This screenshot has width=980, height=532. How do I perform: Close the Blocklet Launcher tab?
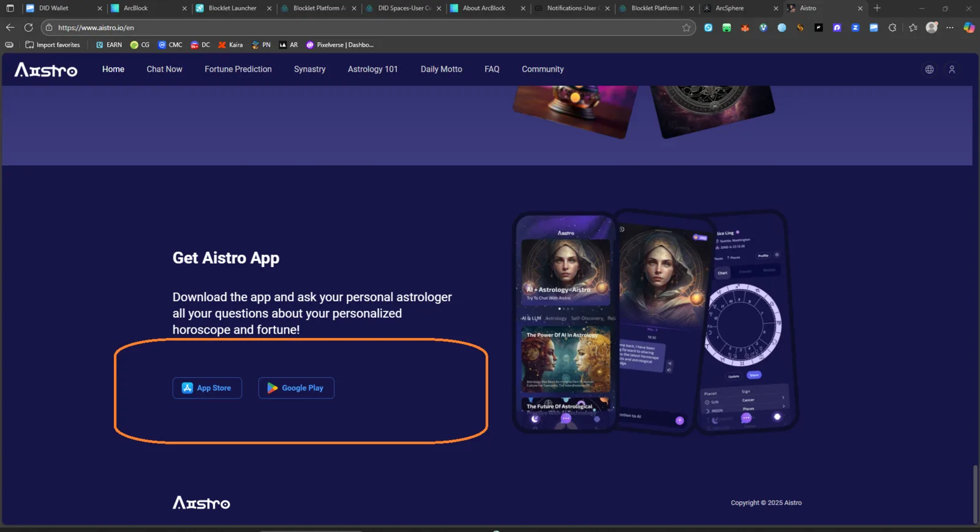tap(269, 9)
